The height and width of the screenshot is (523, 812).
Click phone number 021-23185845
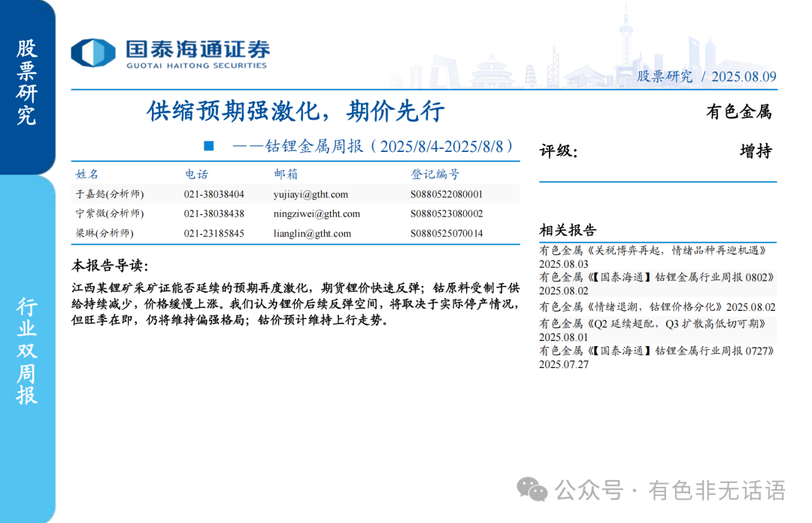click(x=214, y=233)
